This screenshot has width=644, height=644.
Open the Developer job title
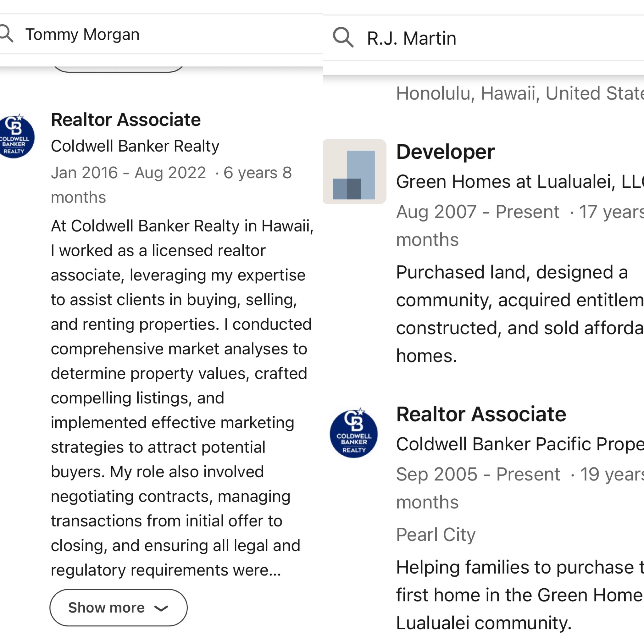click(445, 152)
